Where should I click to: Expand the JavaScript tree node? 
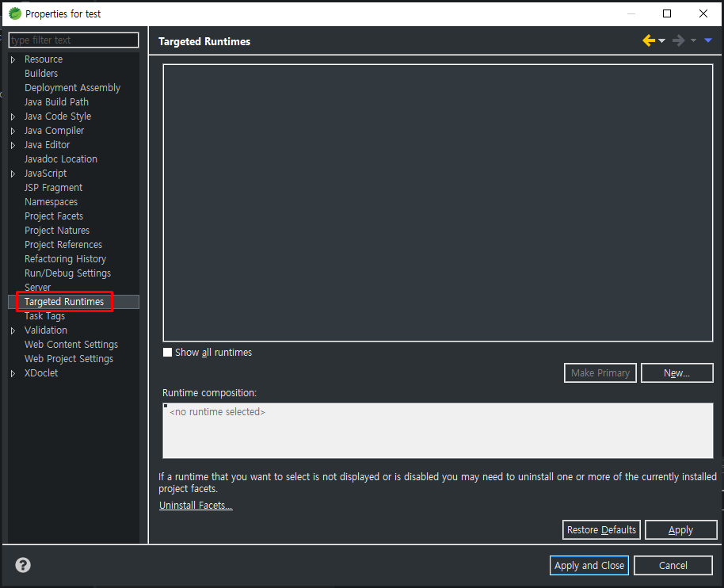13,174
